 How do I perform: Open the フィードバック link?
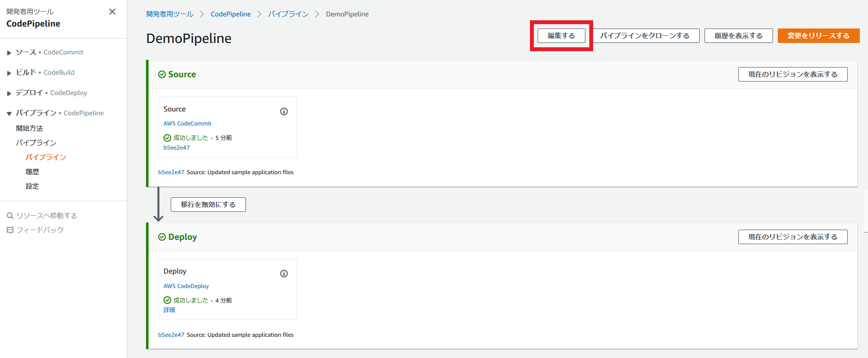point(40,230)
